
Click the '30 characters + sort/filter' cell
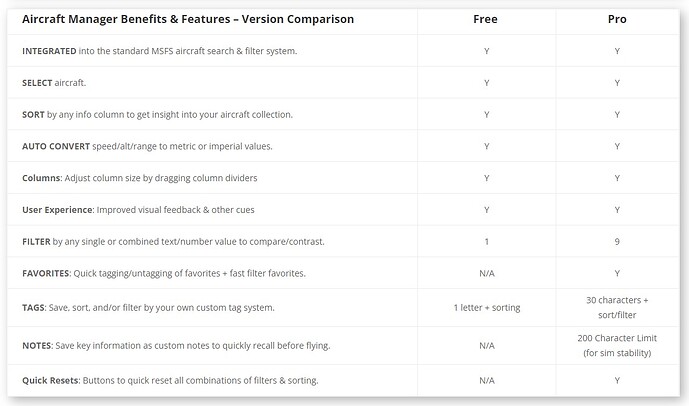point(617,307)
